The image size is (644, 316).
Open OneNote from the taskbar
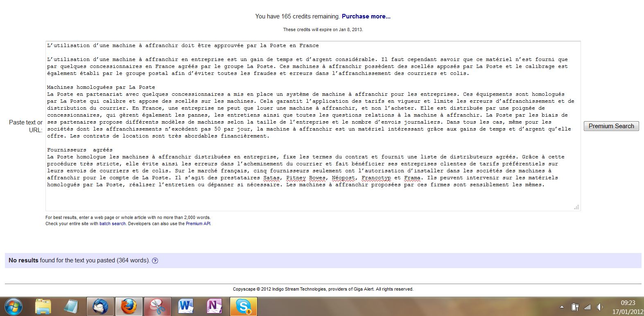pyautogui.click(x=214, y=306)
